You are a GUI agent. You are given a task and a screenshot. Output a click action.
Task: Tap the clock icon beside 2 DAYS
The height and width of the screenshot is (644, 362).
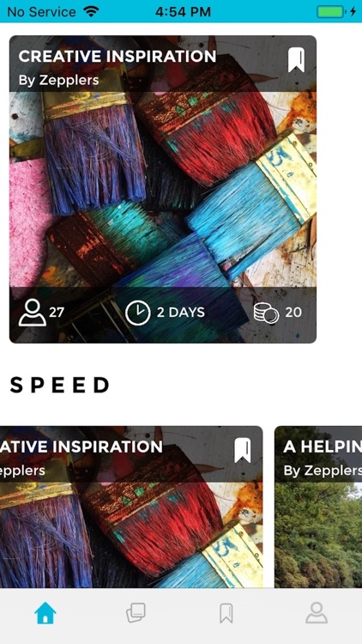pyautogui.click(x=137, y=313)
